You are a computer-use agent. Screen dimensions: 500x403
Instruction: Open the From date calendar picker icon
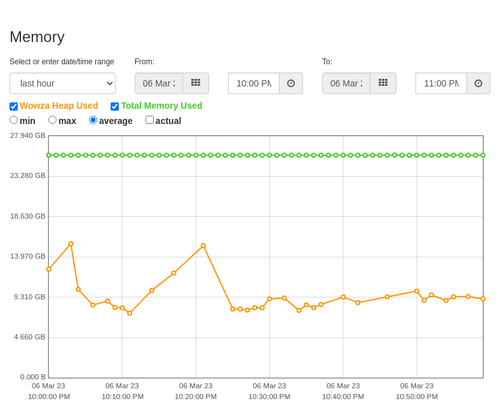click(196, 83)
